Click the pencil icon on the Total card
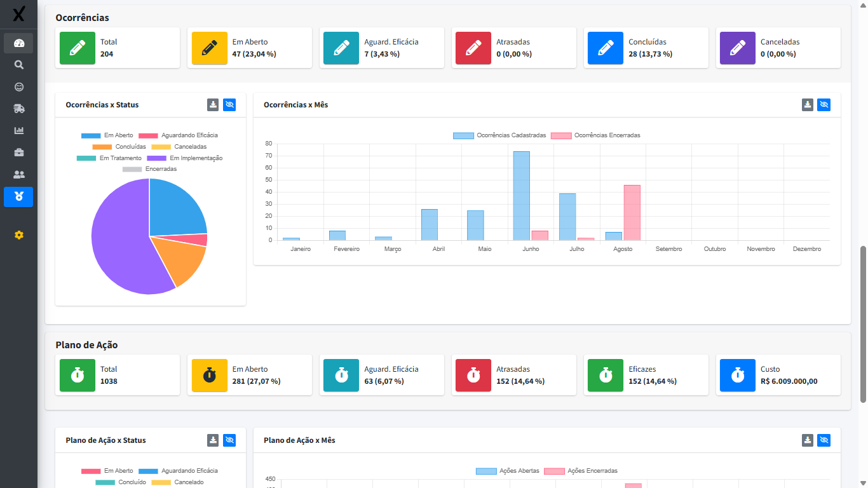Image resolution: width=868 pixels, height=488 pixels. [77, 48]
